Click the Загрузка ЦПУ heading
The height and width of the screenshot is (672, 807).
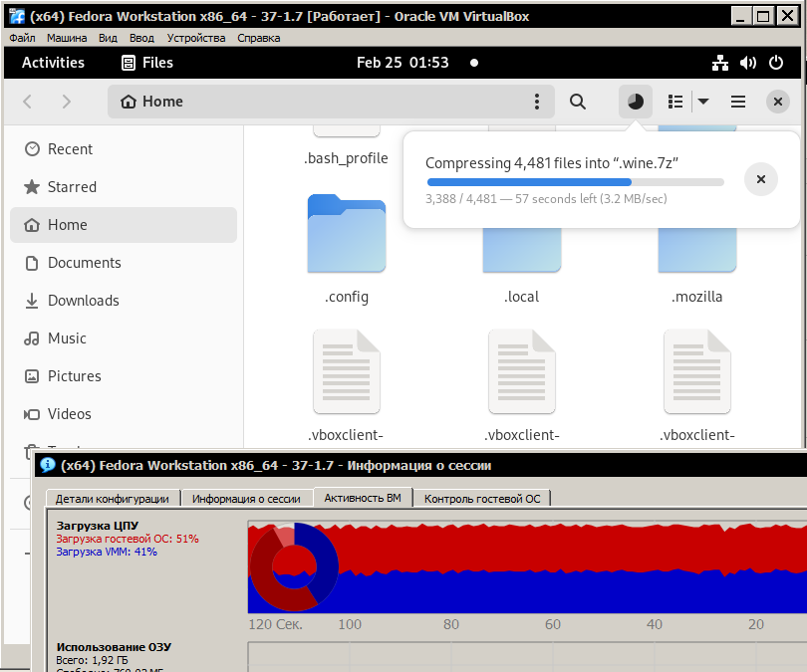click(98, 526)
